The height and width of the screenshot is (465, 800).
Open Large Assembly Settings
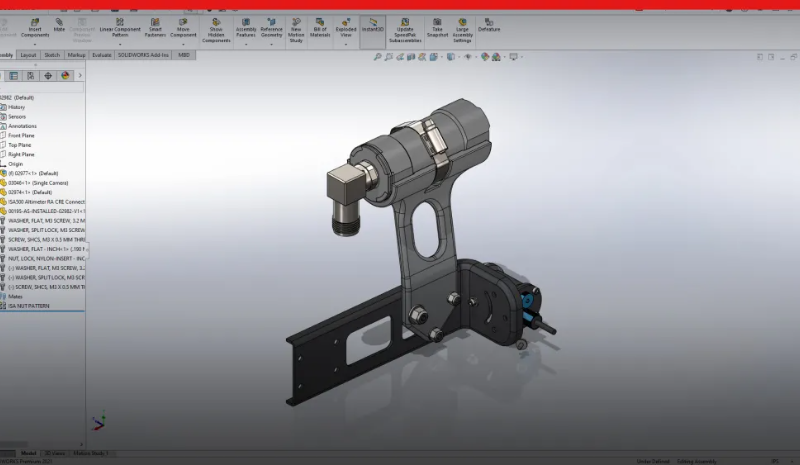click(x=463, y=28)
